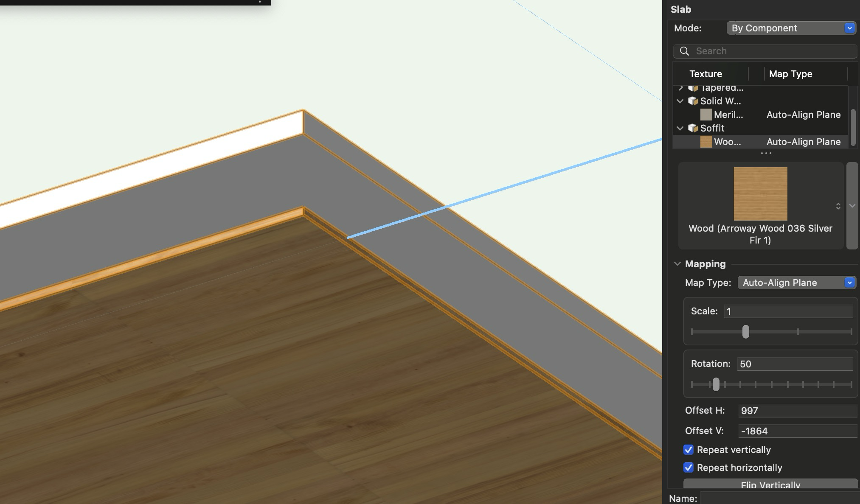860x504 pixels.
Task: Select the Woo... wood texture row
Action: click(x=727, y=142)
